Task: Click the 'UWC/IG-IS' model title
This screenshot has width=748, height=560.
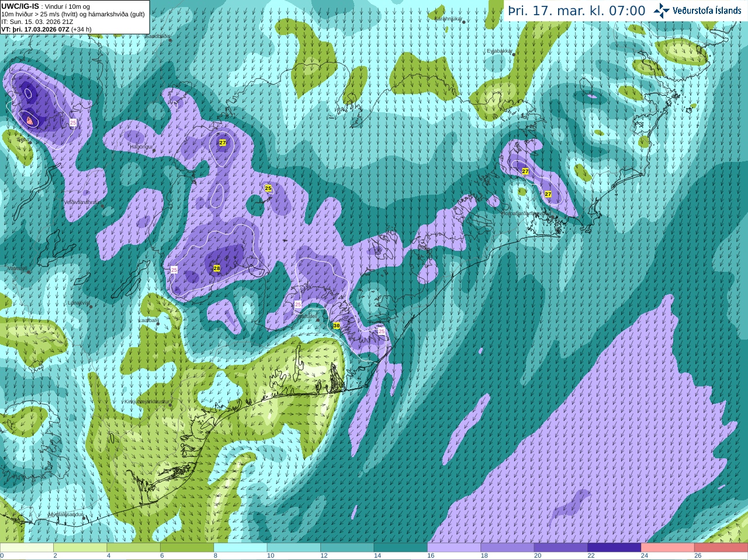Action: click(20, 6)
